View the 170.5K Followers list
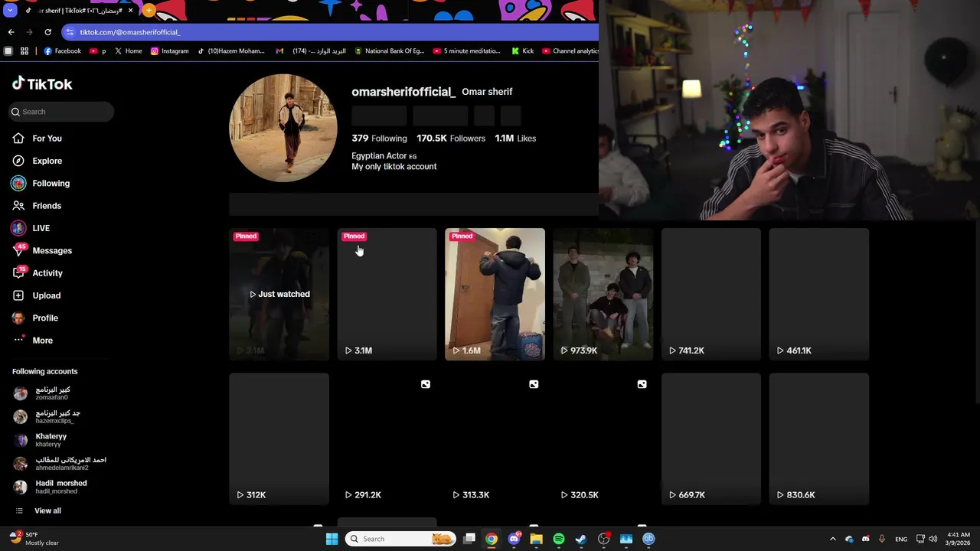The height and width of the screenshot is (551, 980). pyautogui.click(x=451, y=139)
